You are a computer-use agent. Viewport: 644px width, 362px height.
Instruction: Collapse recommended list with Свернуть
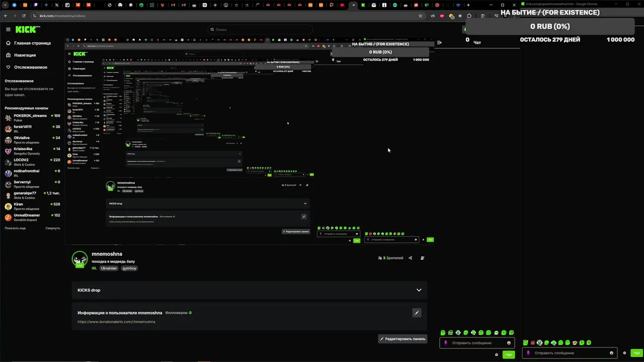click(53, 228)
